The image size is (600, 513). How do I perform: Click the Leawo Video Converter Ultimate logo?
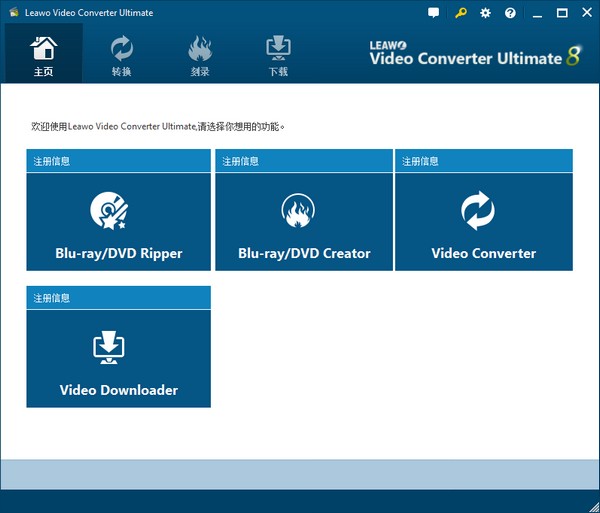(x=475, y=54)
